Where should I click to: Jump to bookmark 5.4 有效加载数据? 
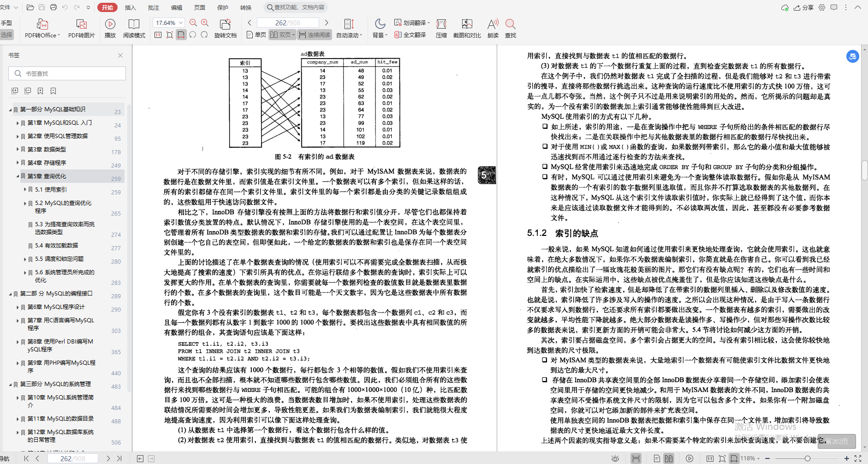(55, 245)
